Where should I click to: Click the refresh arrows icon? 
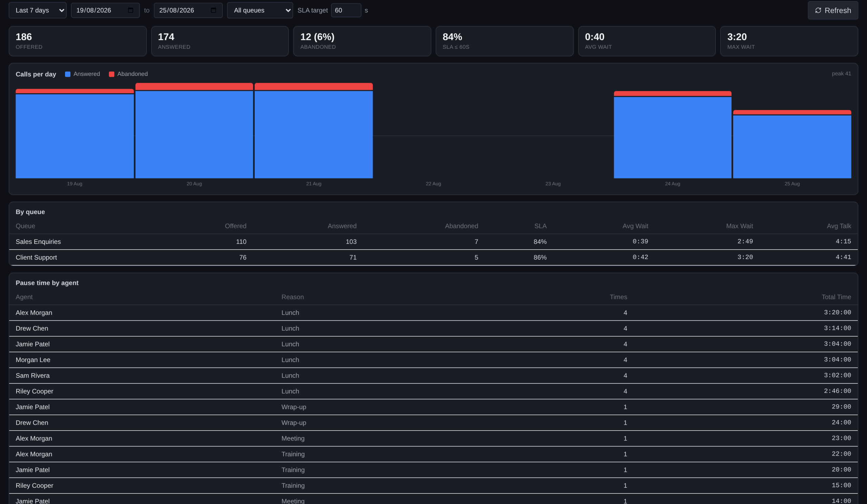coord(818,10)
